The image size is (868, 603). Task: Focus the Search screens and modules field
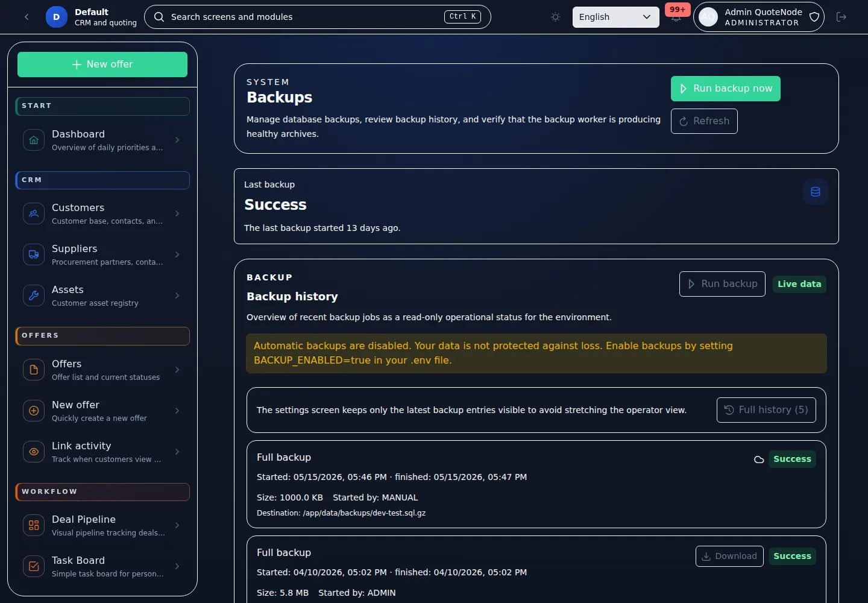point(318,17)
